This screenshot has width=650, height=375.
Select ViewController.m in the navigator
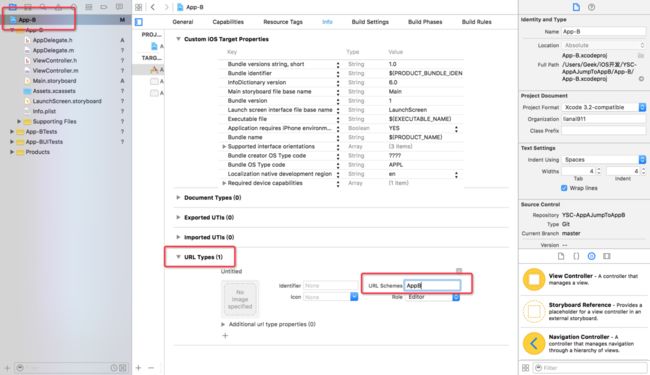pyautogui.click(x=55, y=71)
